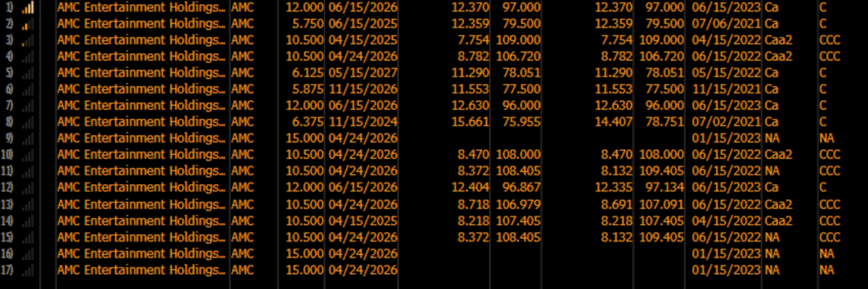Click the 15.000 coupon in row 9

click(x=305, y=139)
